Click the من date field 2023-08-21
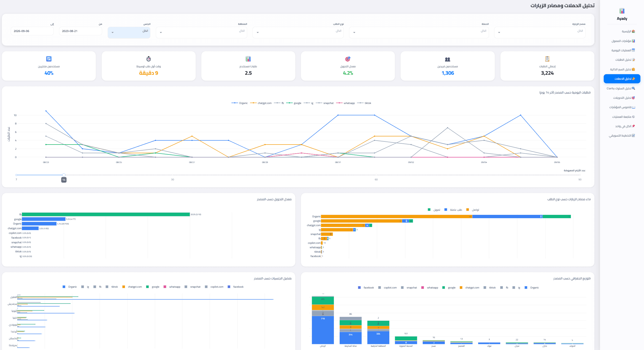644x350 pixels. click(x=80, y=31)
